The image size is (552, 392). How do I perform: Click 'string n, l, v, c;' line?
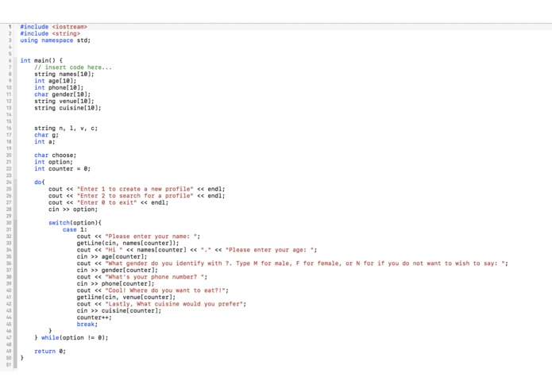[66, 128]
